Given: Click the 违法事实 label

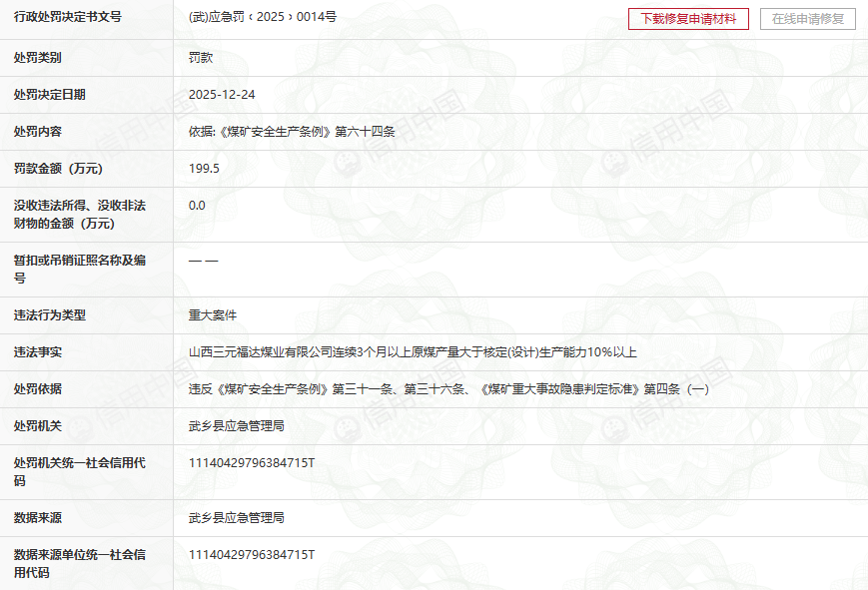Looking at the screenshot, I should coord(38,352).
